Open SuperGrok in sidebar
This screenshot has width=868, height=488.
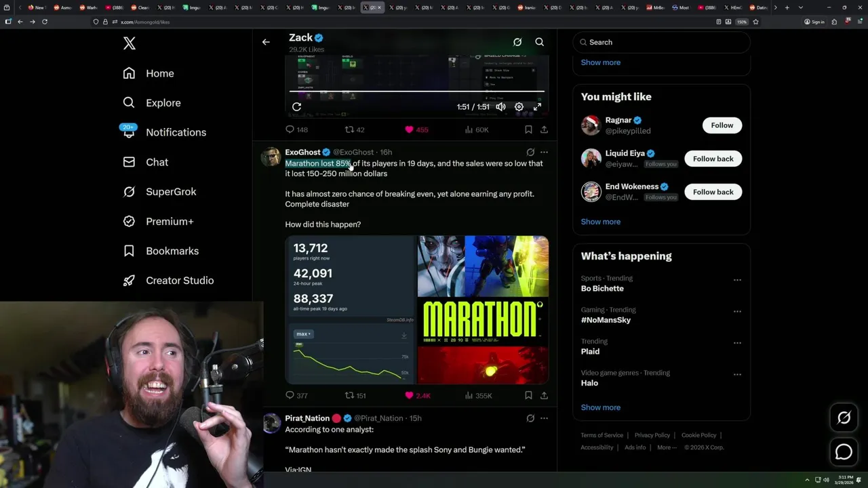(159, 192)
